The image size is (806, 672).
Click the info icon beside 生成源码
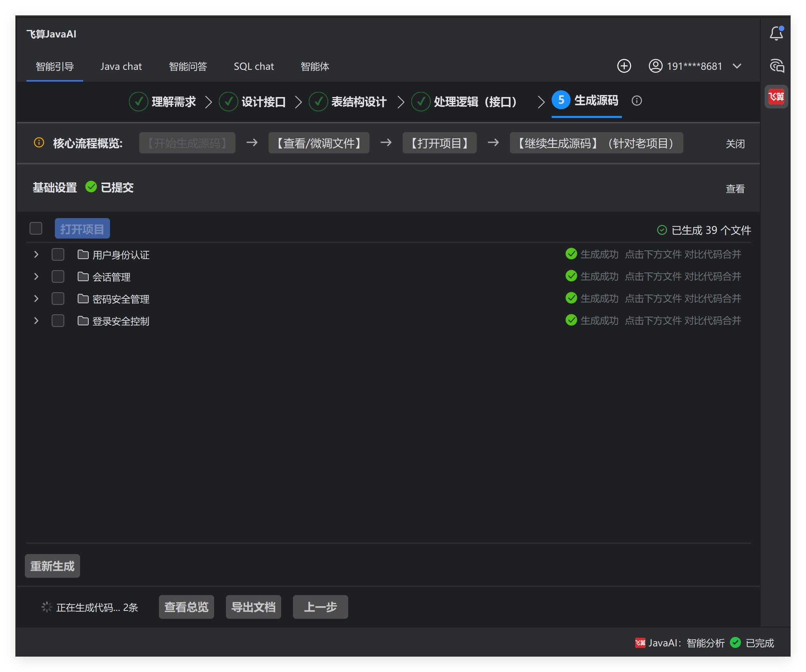636,101
